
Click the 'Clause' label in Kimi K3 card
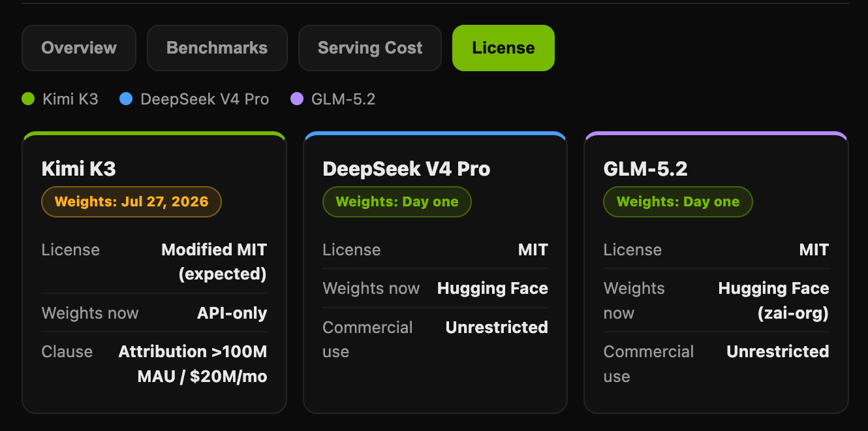click(x=67, y=352)
